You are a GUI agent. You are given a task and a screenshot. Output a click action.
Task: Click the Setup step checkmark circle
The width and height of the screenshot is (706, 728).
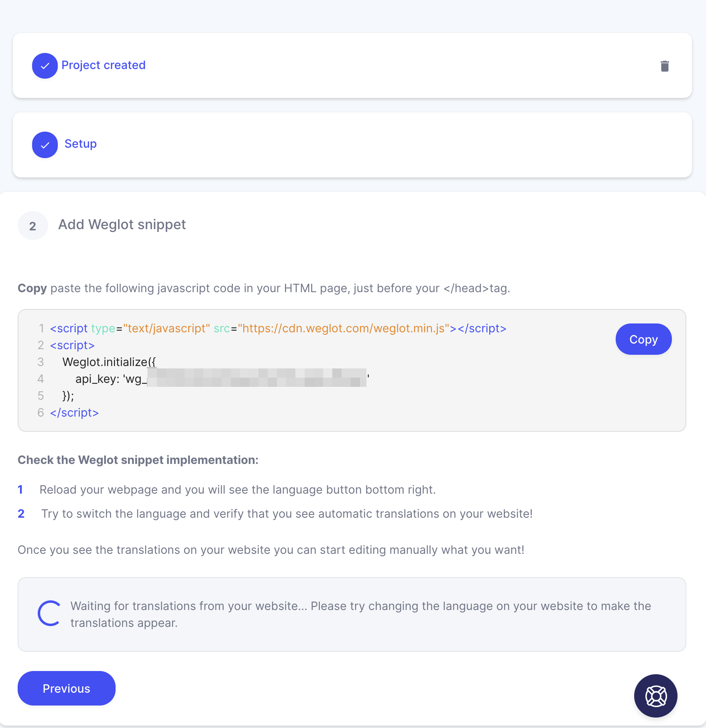(x=45, y=145)
